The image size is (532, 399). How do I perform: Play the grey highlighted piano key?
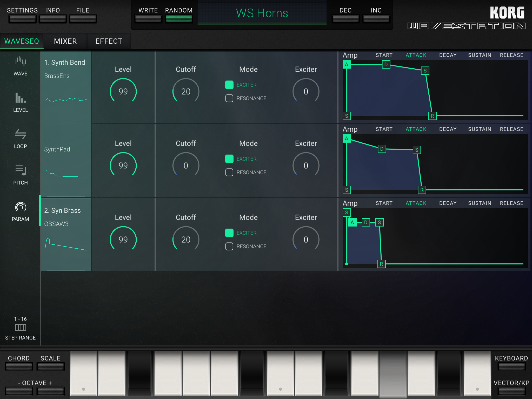coord(393,374)
